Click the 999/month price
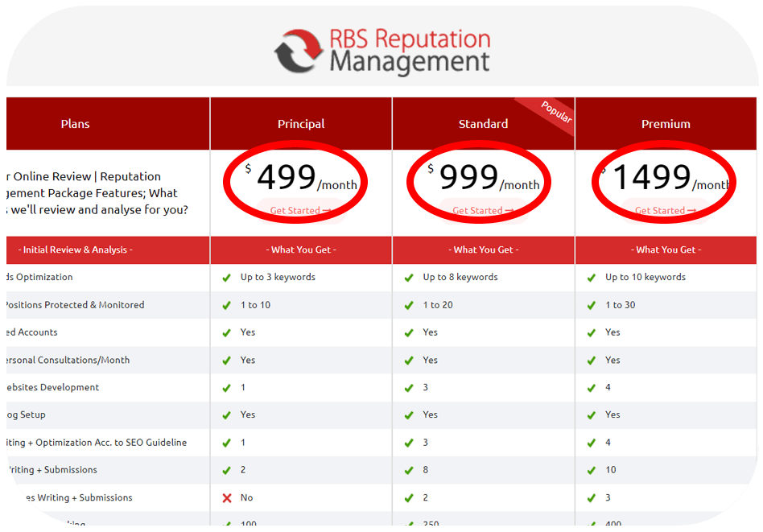 pyautogui.click(x=483, y=177)
